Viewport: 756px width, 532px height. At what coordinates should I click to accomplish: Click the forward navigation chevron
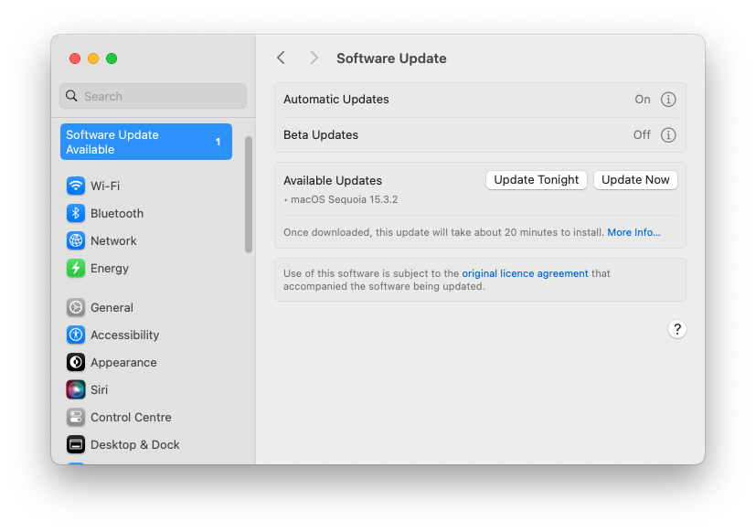pyautogui.click(x=314, y=58)
